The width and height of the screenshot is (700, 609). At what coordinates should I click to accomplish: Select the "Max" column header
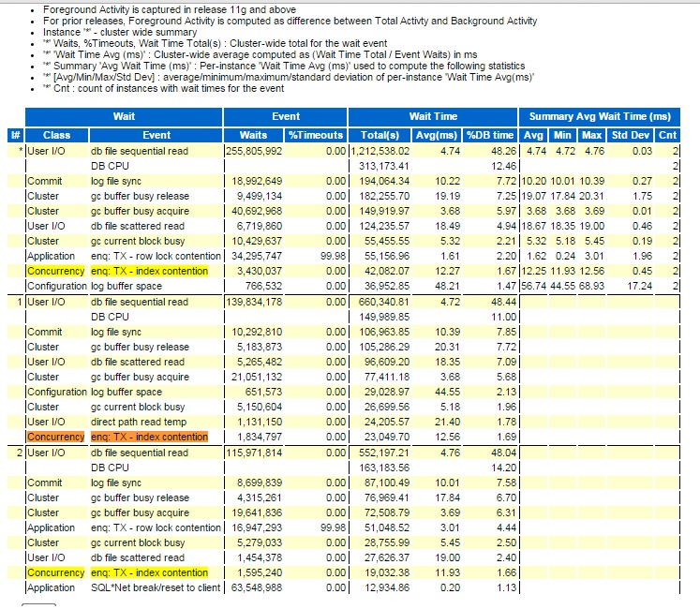coord(593,135)
